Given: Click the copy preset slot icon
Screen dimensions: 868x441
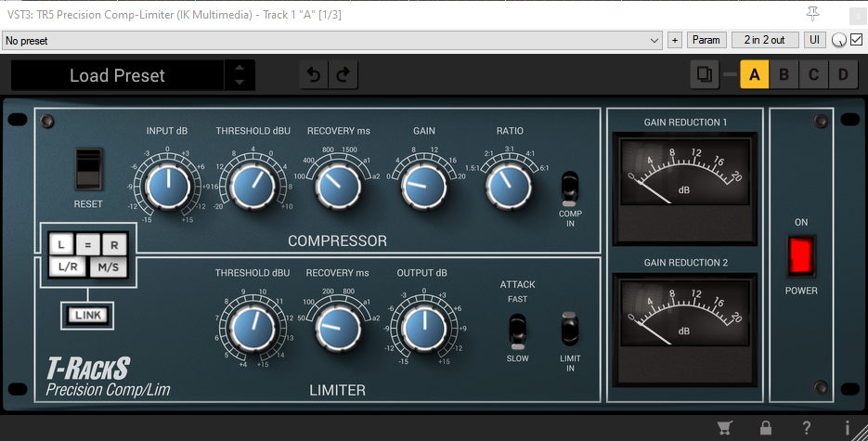Looking at the screenshot, I should click(x=705, y=74).
